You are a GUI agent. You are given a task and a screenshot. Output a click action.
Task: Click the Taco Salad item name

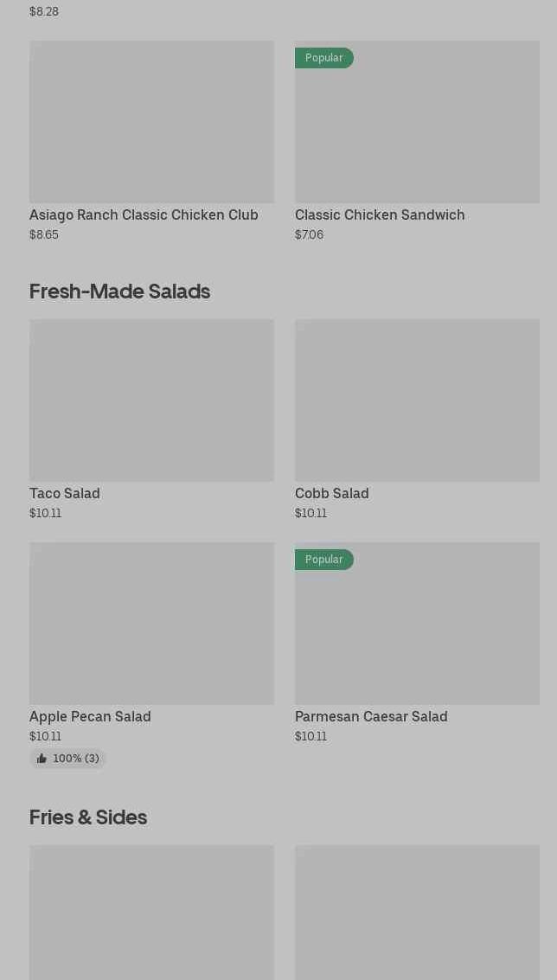coord(65,494)
